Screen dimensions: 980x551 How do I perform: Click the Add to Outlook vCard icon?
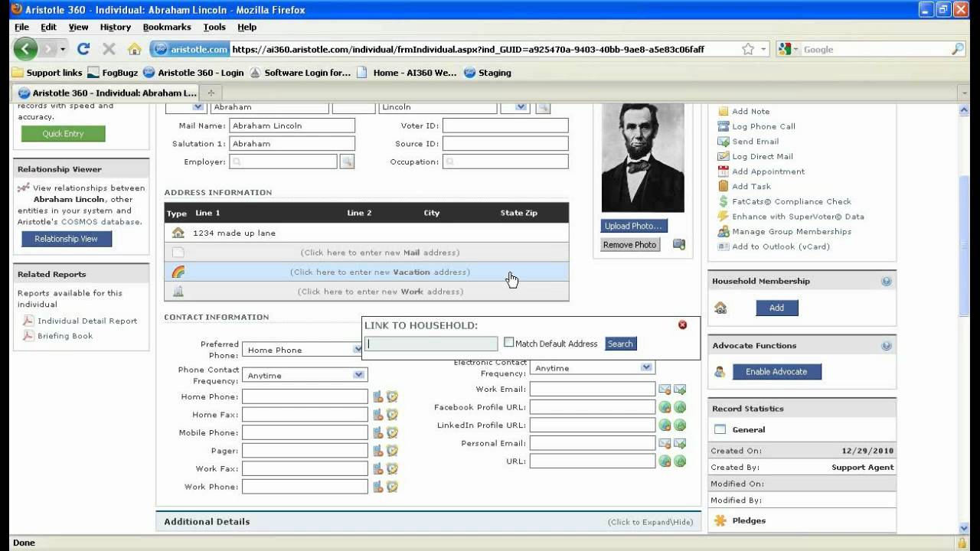coord(723,246)
